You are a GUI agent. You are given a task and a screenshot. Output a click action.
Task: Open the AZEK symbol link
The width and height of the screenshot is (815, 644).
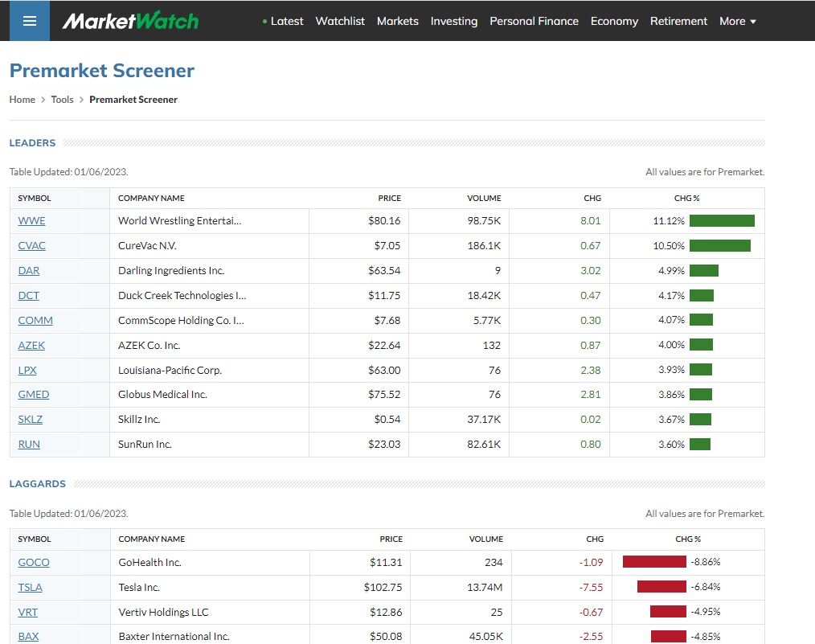click(x=31, y=345)
